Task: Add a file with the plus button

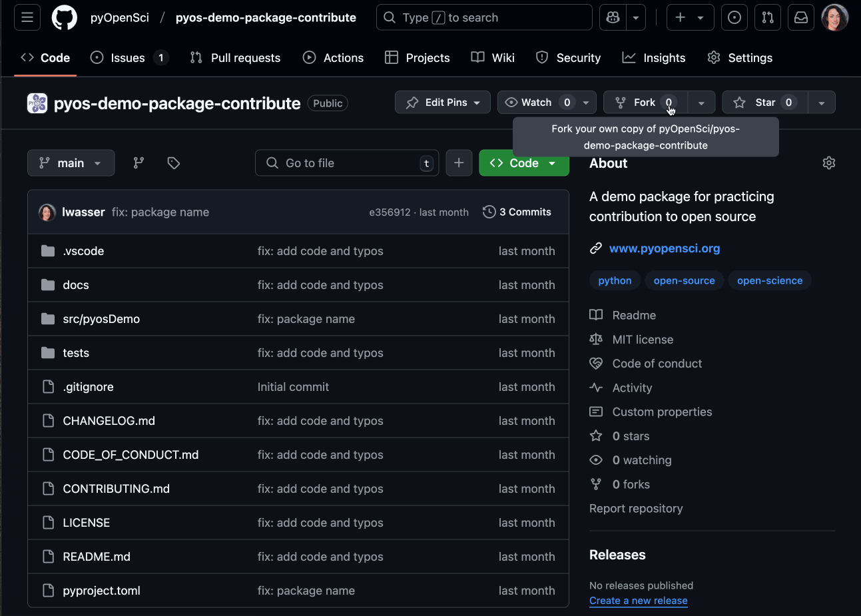Action: (x=459, y=162)
